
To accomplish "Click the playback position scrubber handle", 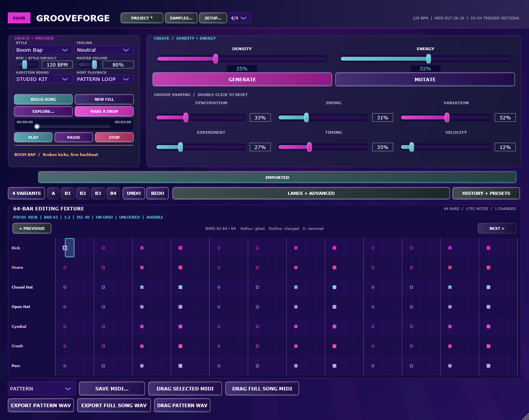I will pos(37,126).
